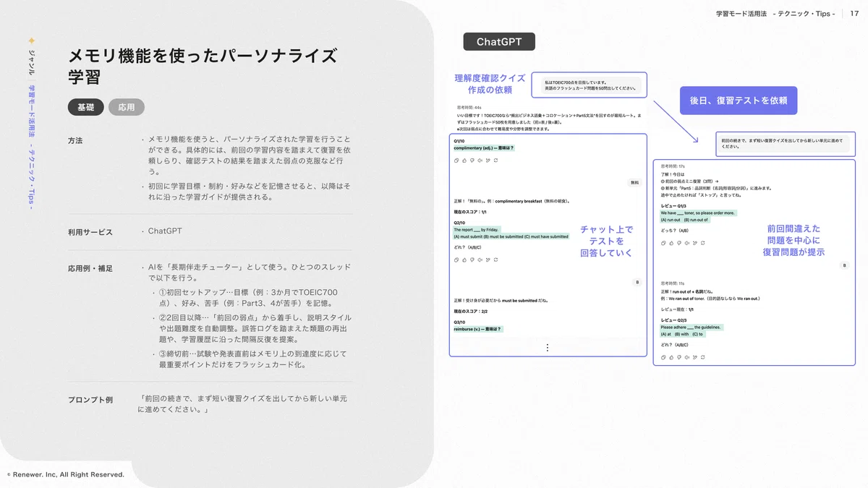This screenshot has width=868, height=488.
Task: Click the 方法 section heading
Action: (x=75, y=140)
